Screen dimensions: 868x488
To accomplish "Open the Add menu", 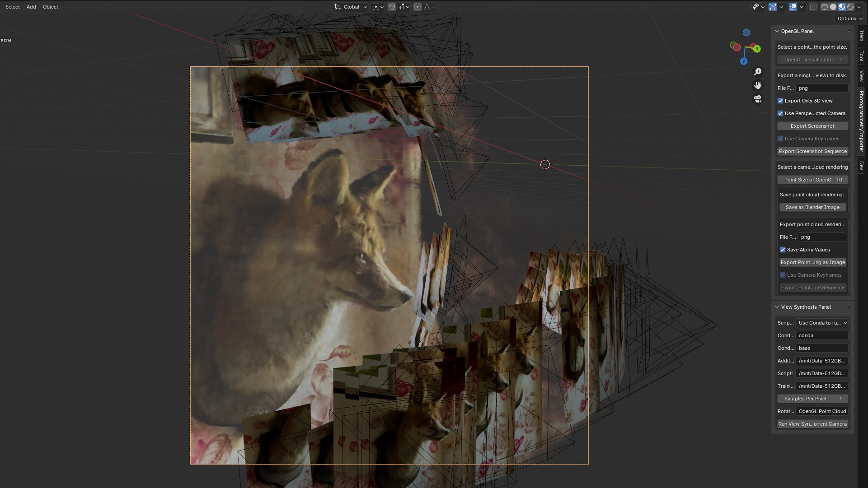I will [x=31, y=7].
